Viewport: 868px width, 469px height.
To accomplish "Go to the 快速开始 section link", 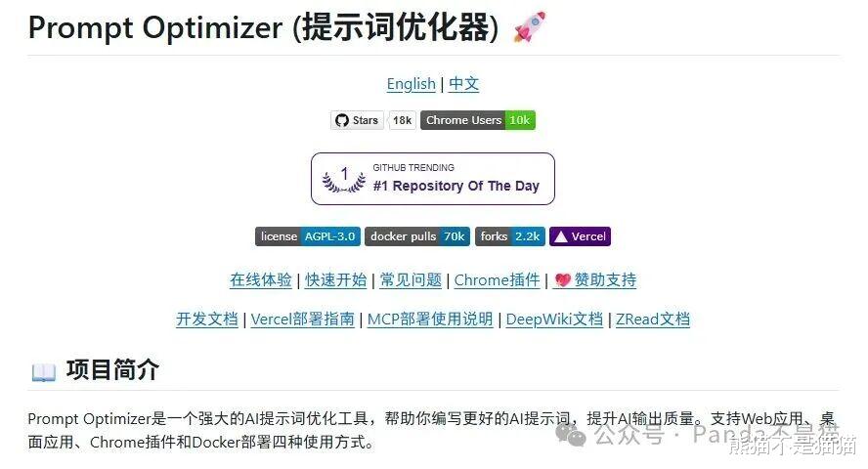I will (x=336, y=280).
